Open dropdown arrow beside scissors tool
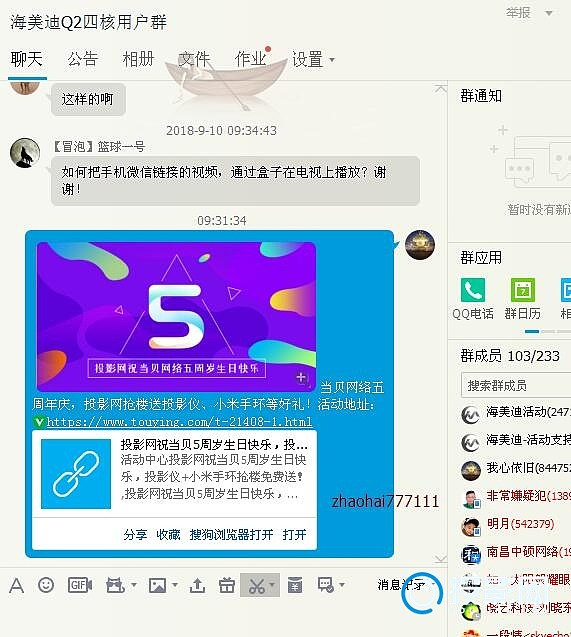This screenshot has width=571, height=637. coord(272,585)
